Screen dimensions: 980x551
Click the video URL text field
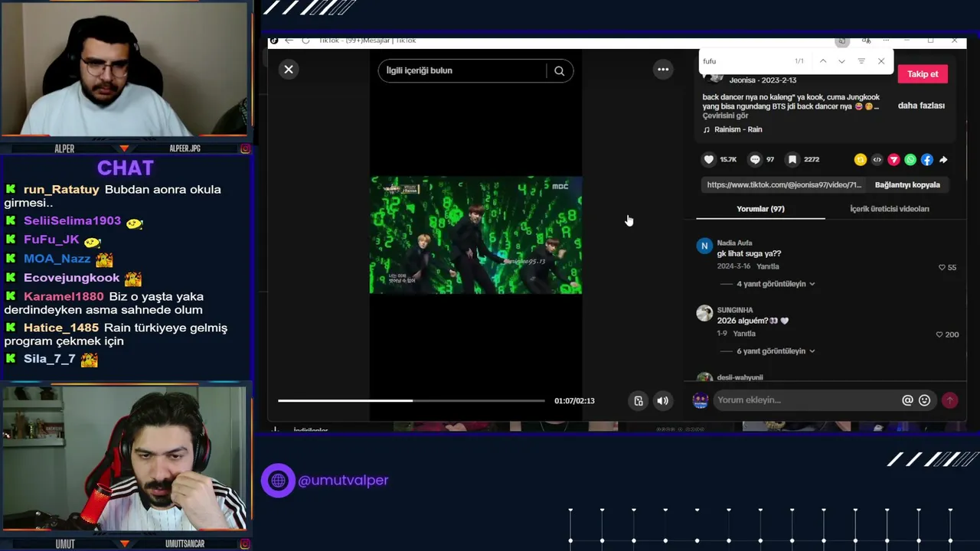tap(784, 184)
